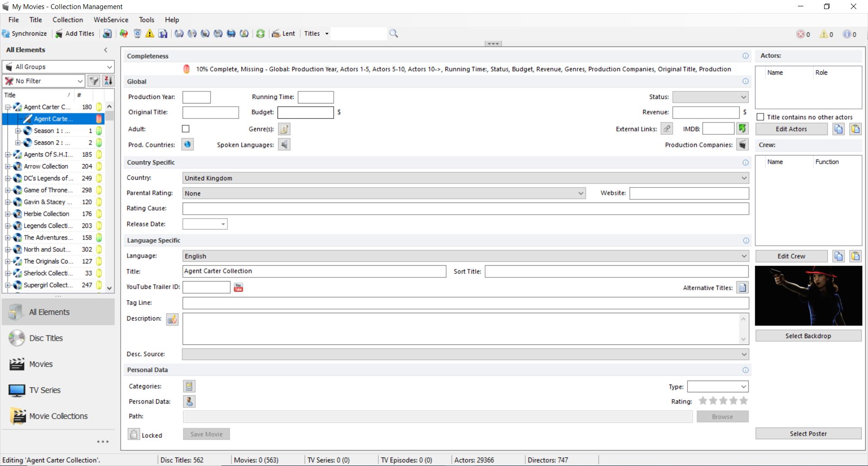Switch to the TV Series view
The image size is (868, 466).
[58, 390]
